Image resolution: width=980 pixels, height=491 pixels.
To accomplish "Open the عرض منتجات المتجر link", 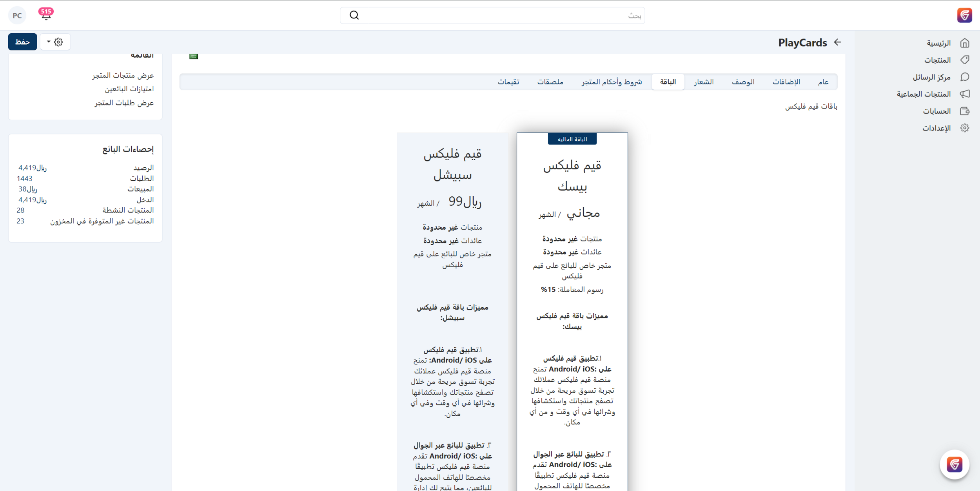I will [x=123, y=75].
